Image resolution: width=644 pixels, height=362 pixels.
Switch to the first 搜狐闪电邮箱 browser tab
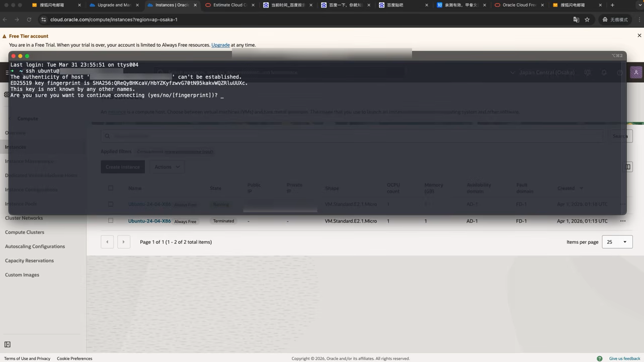[51, 5]
